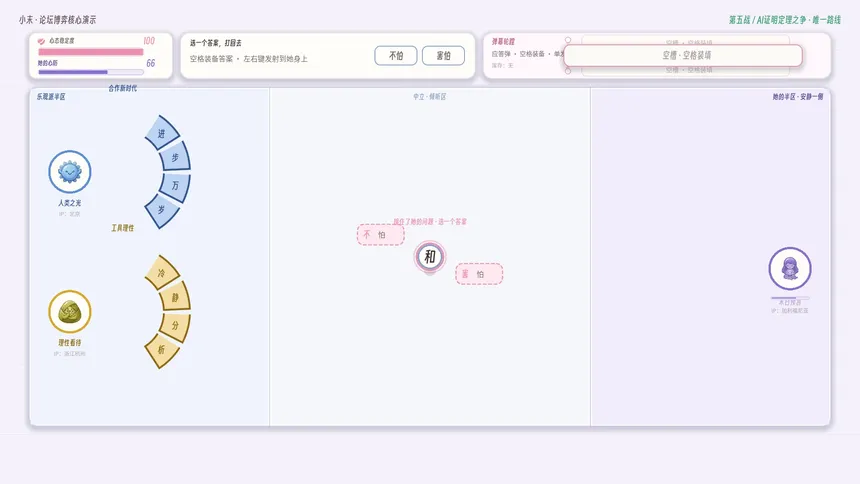Select the highlighted 空槽·空格装填 ammo slot
This screenshot has width=860, height=484.
(683, 55)
